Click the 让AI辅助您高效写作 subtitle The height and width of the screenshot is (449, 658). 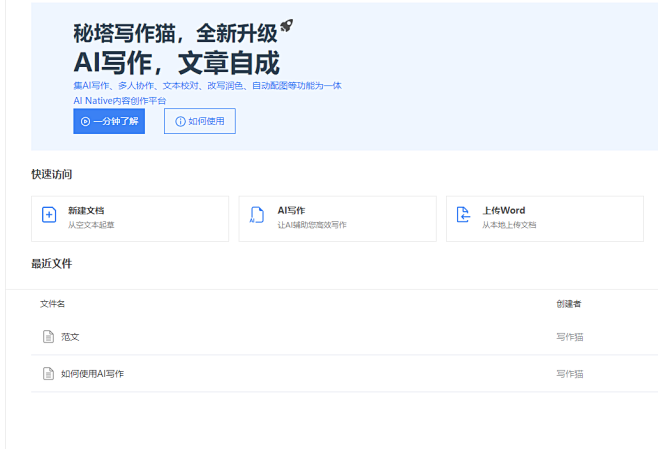tap(312, 225)
